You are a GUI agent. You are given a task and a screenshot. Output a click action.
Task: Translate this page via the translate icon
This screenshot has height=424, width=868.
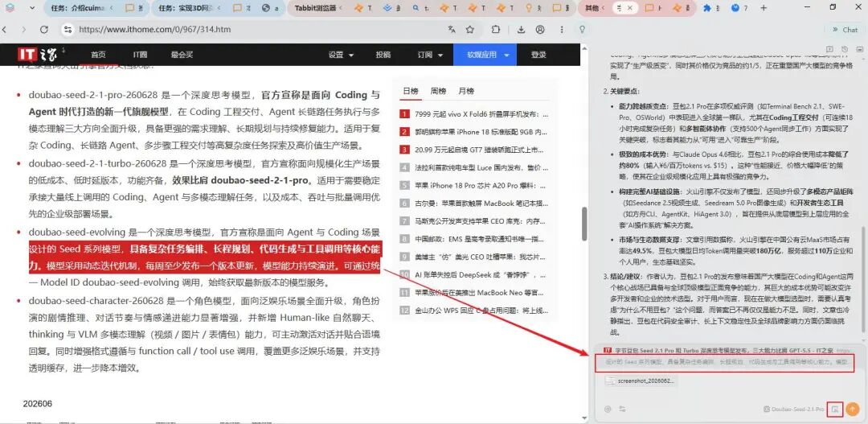[x=452, y=30]
